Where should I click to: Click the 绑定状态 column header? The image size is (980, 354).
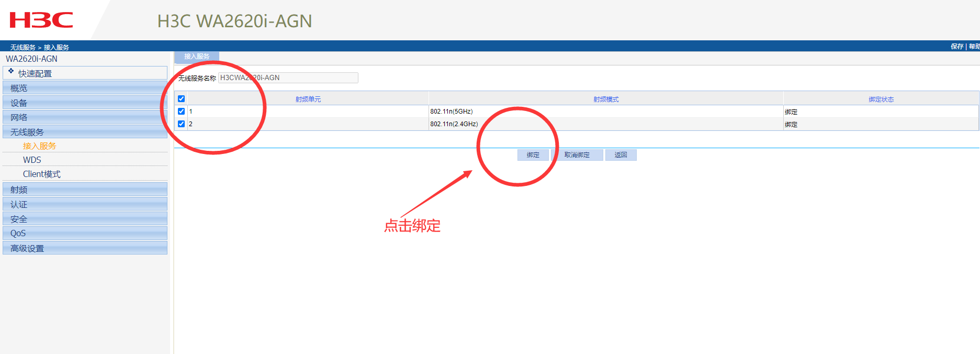point(881,99)
